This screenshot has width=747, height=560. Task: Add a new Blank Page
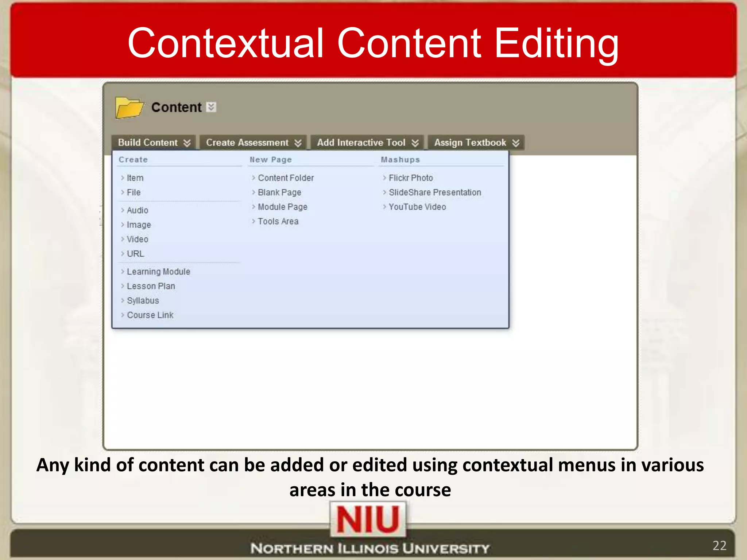[x=280, y=192]
